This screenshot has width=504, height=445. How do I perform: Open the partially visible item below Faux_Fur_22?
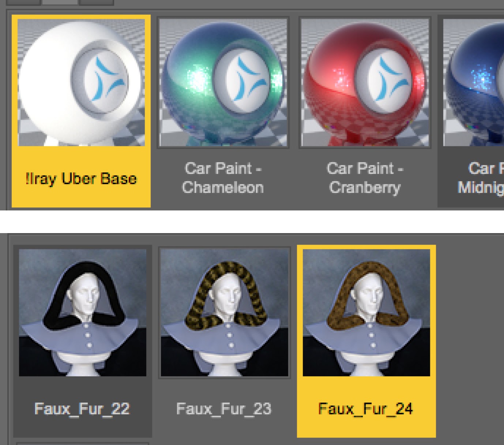(x=82, y=444)
